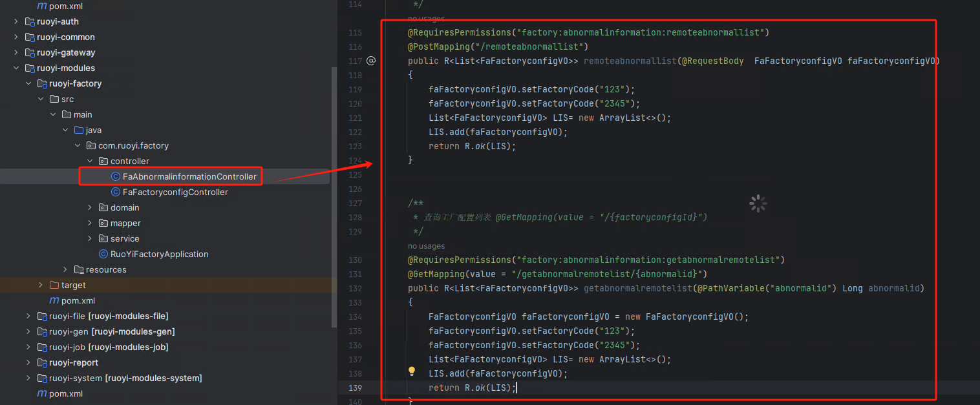Click the Maven icon of ruoyi-factory pom.xml
The image size is (980, 405).
54,300
